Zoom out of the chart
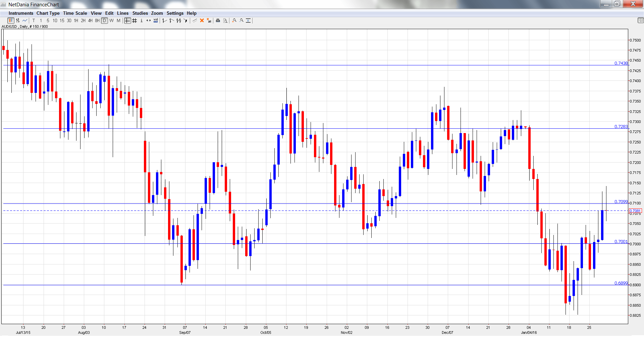Viewport: 644px width, 362px height. coord(241,21)
